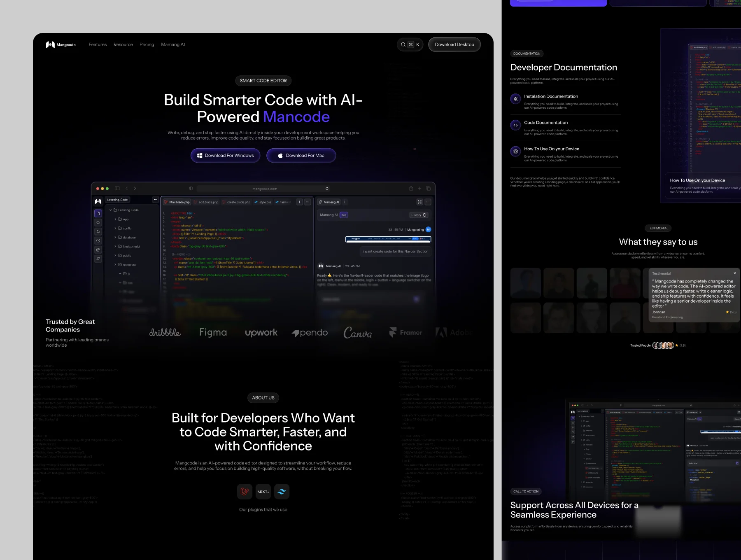This screenshot has width=741, height=560.
Task: Switch to the edit.blade.php tab
Action: (x=206, y=202)
